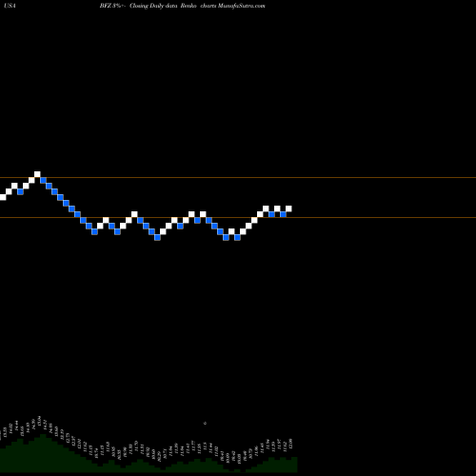Screen dimensions: 476x476
Task: Select the last white Renko brick on the right
Action: tap(288, 208)
